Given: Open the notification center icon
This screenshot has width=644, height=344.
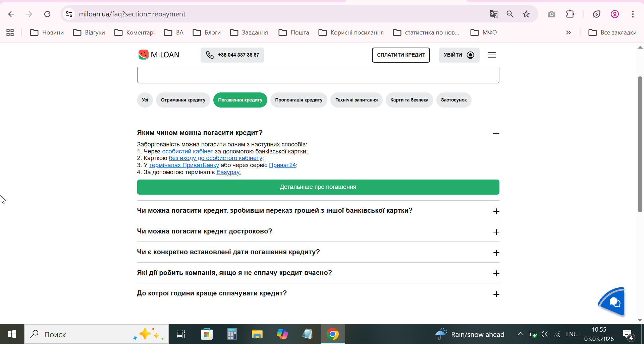Looking at the screenshot, I should (x=628, y=334).
